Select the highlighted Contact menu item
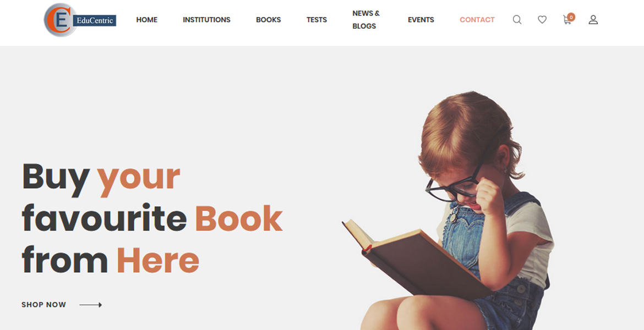 tap(477, 20)
